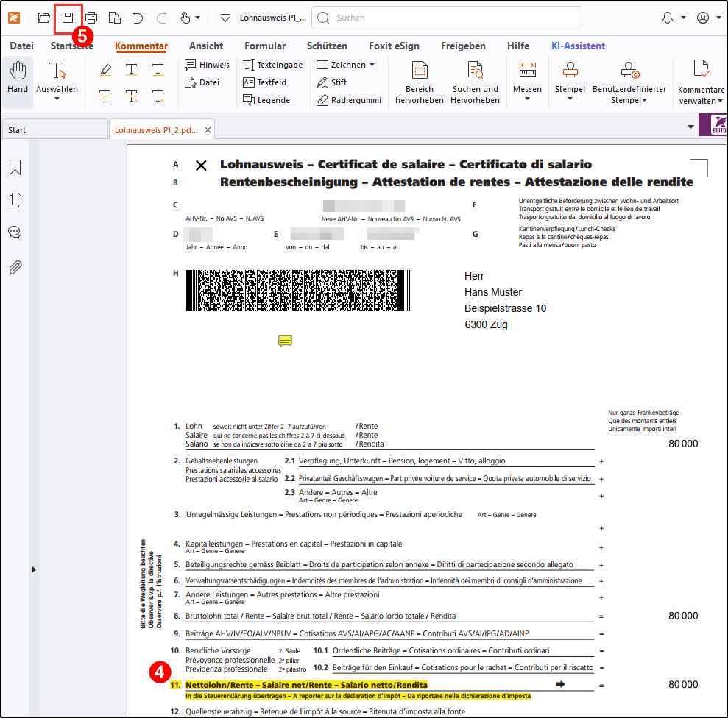Viewport: 728px width, 718px height.
Task: Click Bereich hervorheben tool
Action: pos(420,83)
